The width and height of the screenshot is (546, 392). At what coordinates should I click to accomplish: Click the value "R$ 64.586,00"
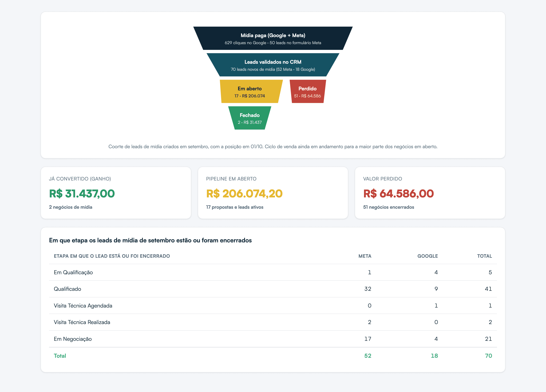pyautogui.click(x=399, y=194)
